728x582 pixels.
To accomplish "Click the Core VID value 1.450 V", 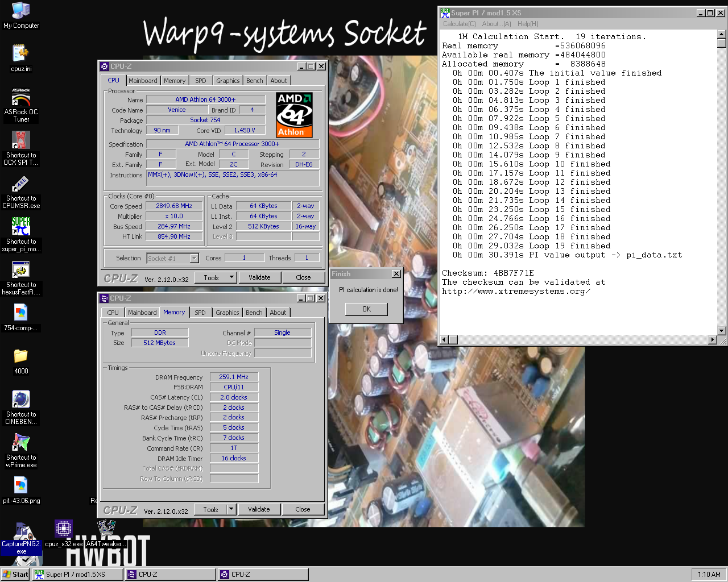I will click(x=245, y=130).
